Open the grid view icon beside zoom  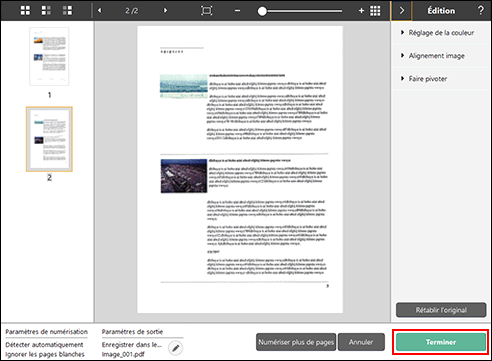click(x=375, y=11)
